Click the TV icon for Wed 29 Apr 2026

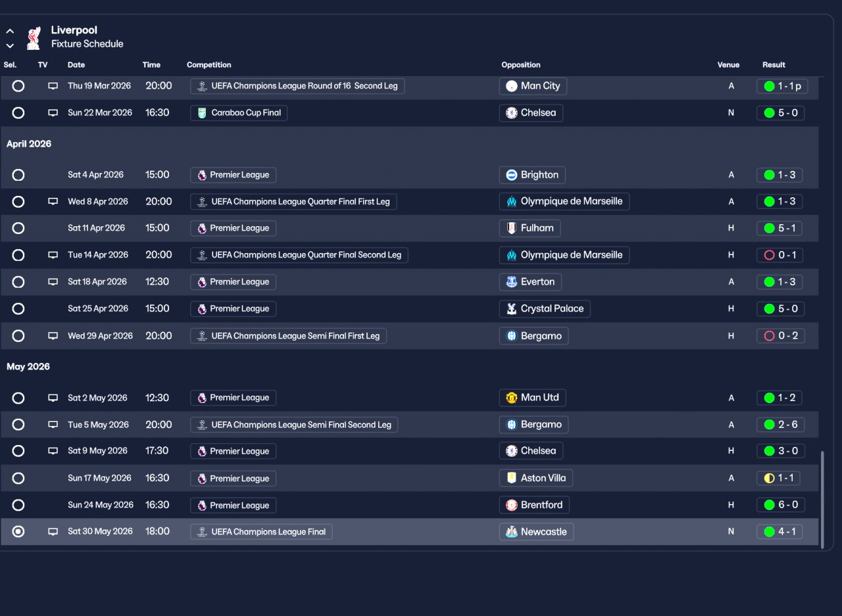coord(53,336)
